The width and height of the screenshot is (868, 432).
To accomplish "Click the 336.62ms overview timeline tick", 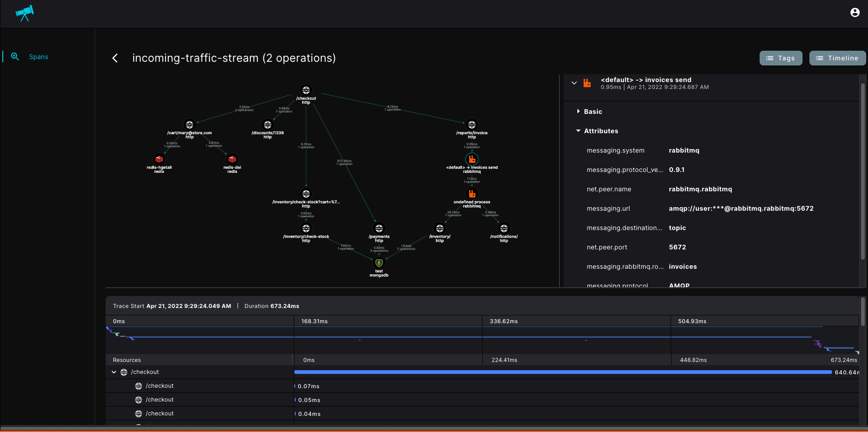I will point(504,321).
